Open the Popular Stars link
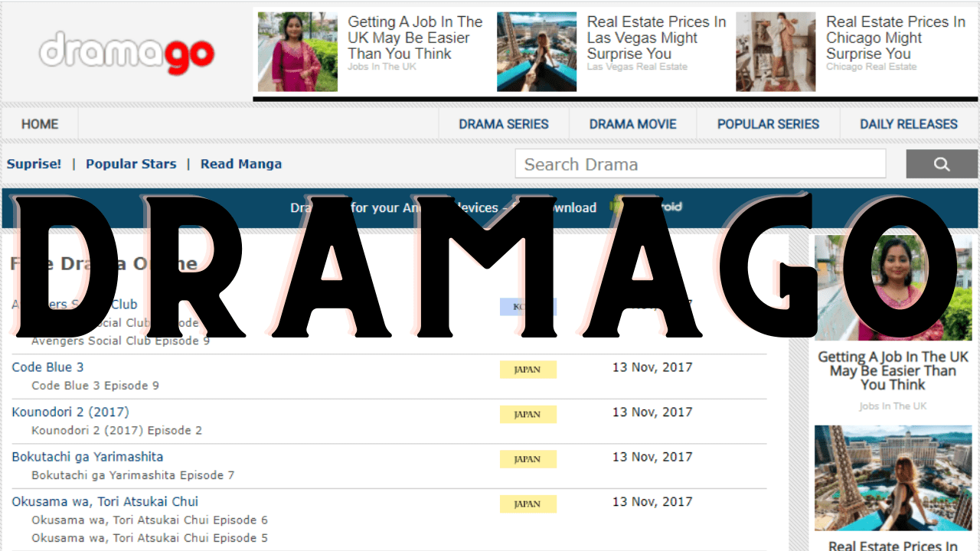 [x=131, y=164]
